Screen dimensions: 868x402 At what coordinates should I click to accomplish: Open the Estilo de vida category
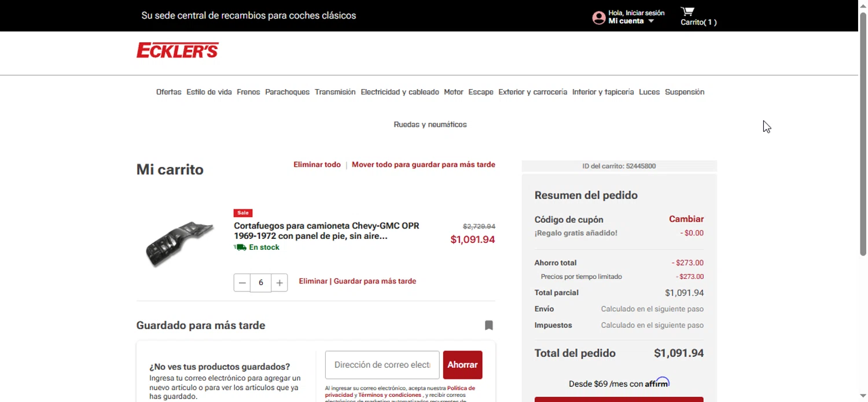209,92
